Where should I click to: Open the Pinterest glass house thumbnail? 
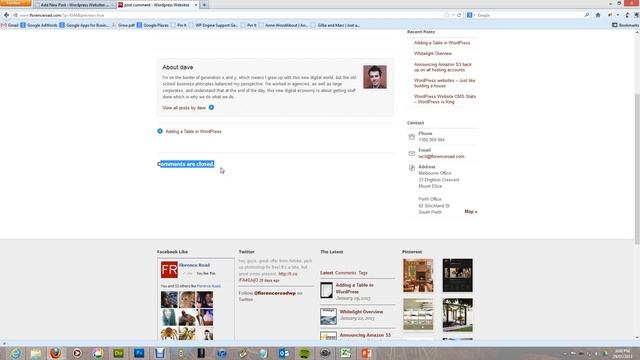pos(458,315)
